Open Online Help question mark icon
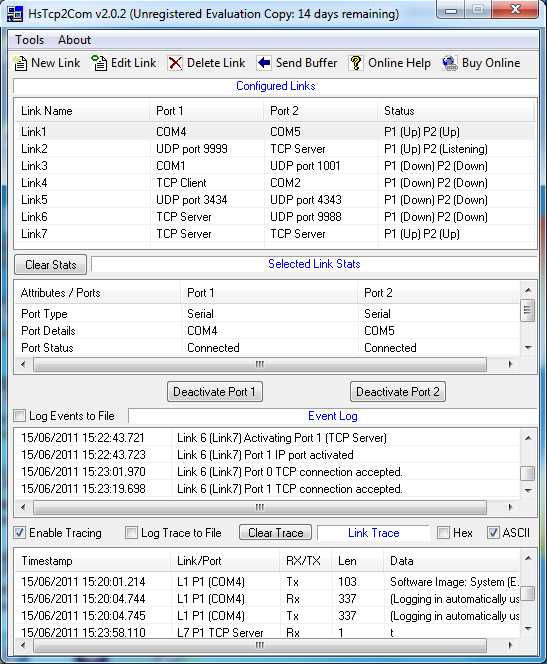 pyautogui.click(x=356, y=63)
